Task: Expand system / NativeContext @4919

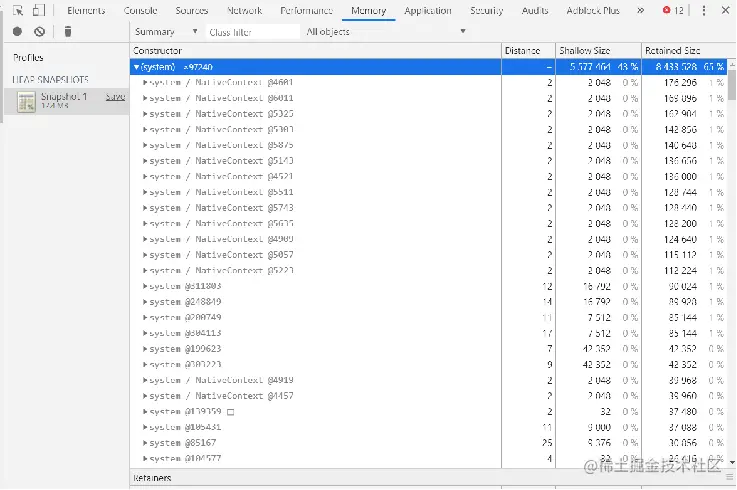Action: point(145,380)
